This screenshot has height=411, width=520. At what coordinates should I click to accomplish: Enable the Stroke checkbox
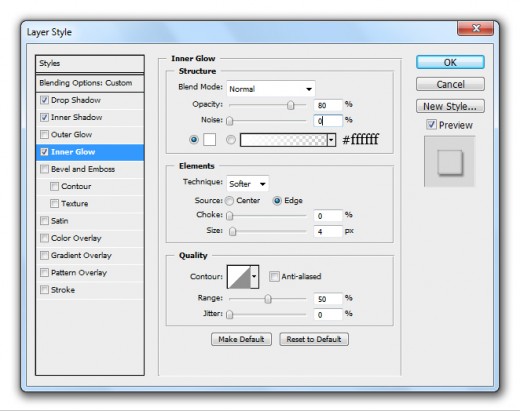tap(44, 290)
